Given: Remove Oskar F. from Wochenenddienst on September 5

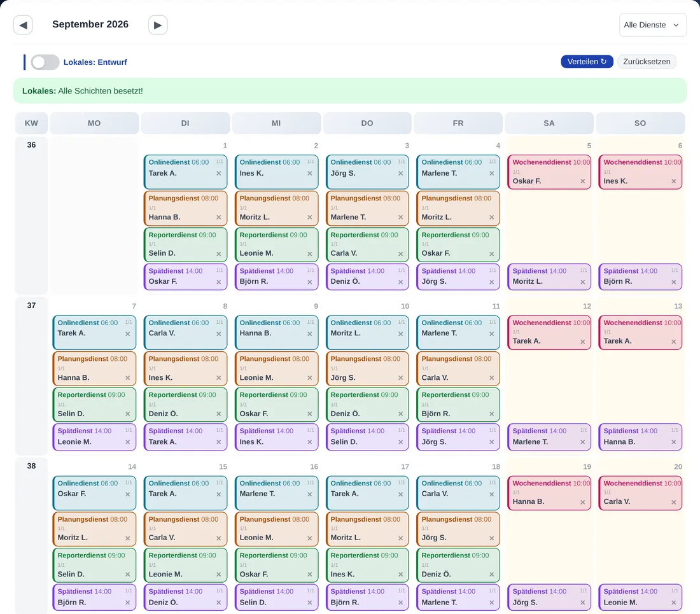Looking at the screenshot, I should 582,181.
